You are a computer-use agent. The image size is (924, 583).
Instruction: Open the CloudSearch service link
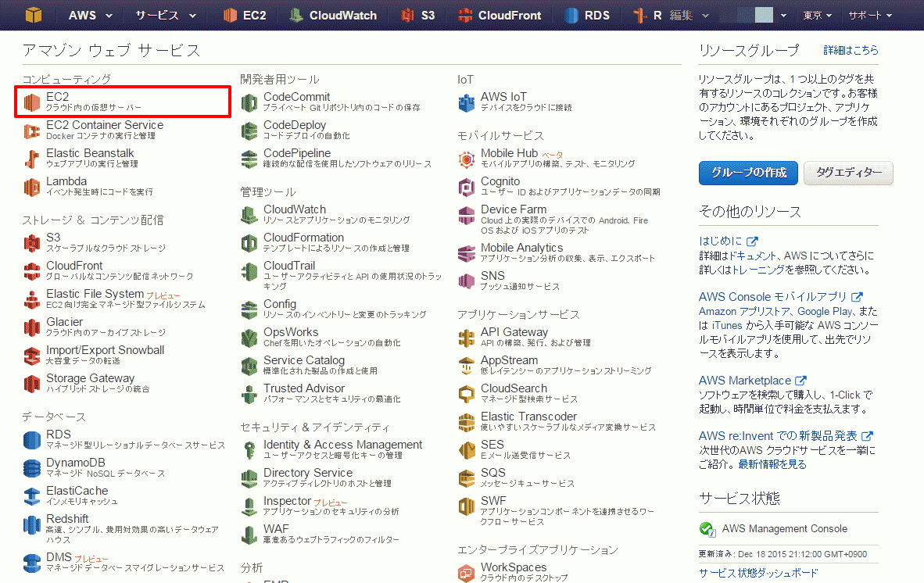pos(514,388)
